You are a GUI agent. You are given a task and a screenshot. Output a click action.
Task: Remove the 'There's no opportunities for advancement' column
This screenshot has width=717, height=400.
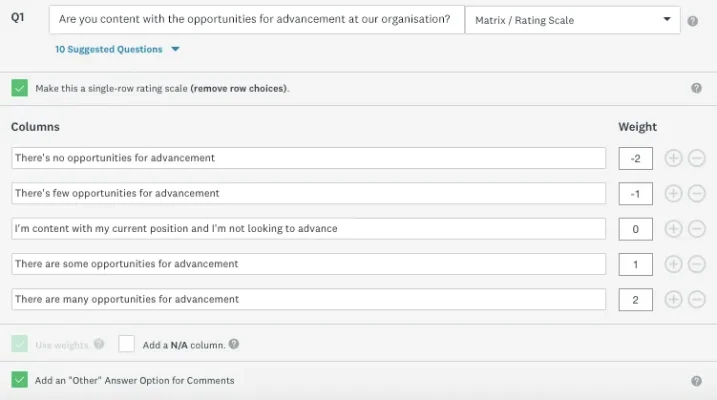(697, 158)
